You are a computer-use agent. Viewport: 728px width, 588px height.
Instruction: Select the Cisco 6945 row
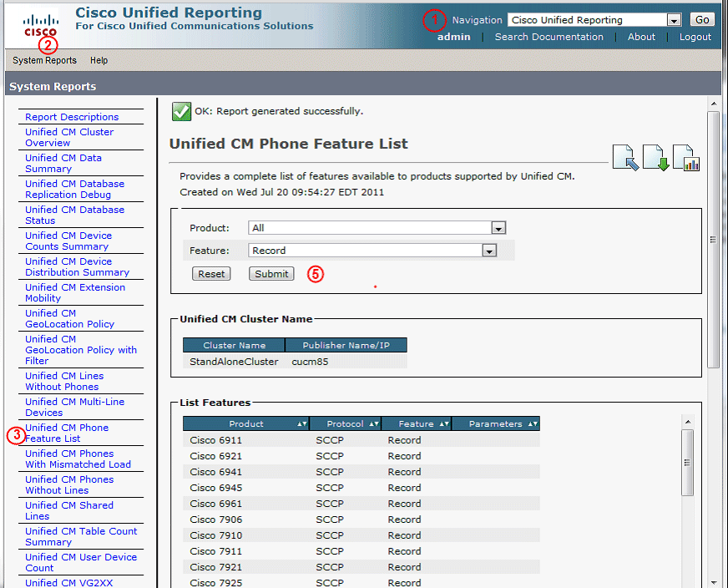tap(361, 488)
